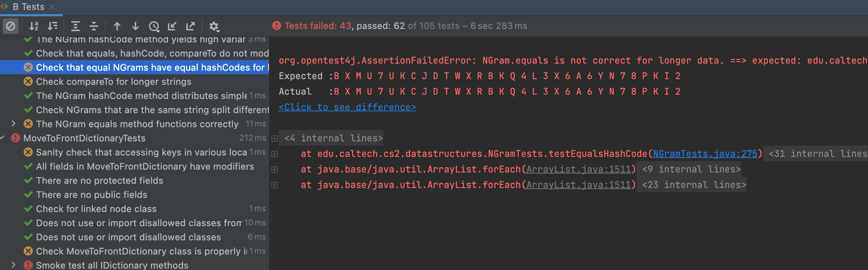Image resolution: width=868 pixels, height=270 pixels.
Task: Click the import tests icon
Action: [172, 26]
